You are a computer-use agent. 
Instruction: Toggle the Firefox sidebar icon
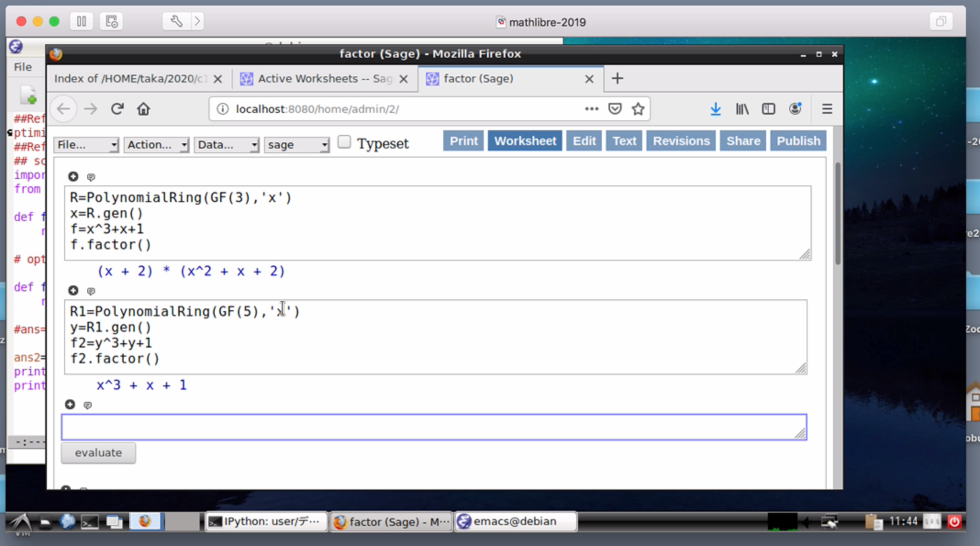768,109
